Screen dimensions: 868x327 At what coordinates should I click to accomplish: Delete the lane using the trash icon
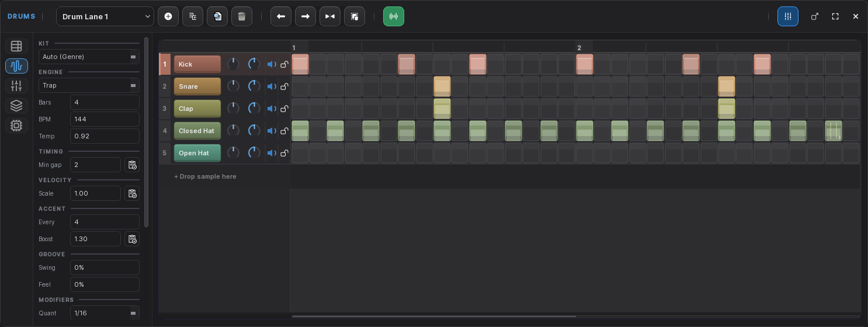point(242,16)
